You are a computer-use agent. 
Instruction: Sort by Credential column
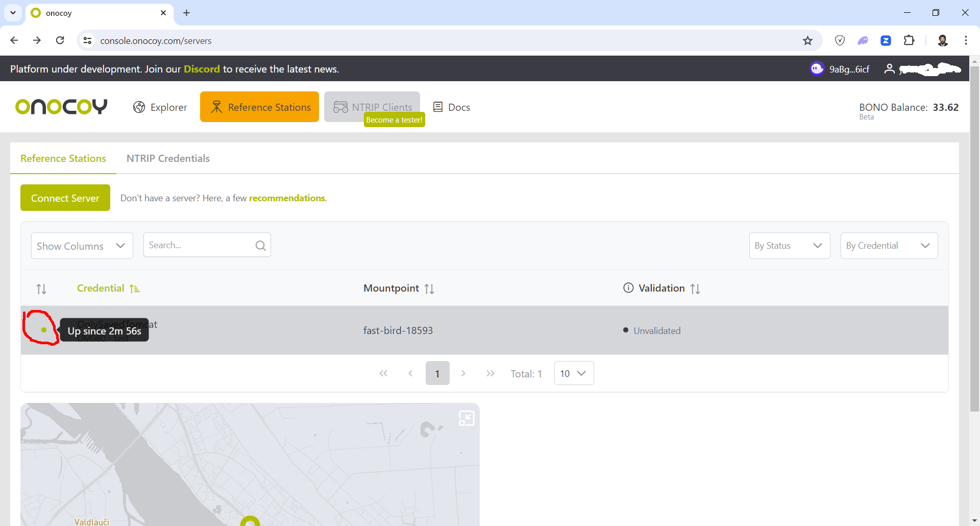[x=108, y=289]
